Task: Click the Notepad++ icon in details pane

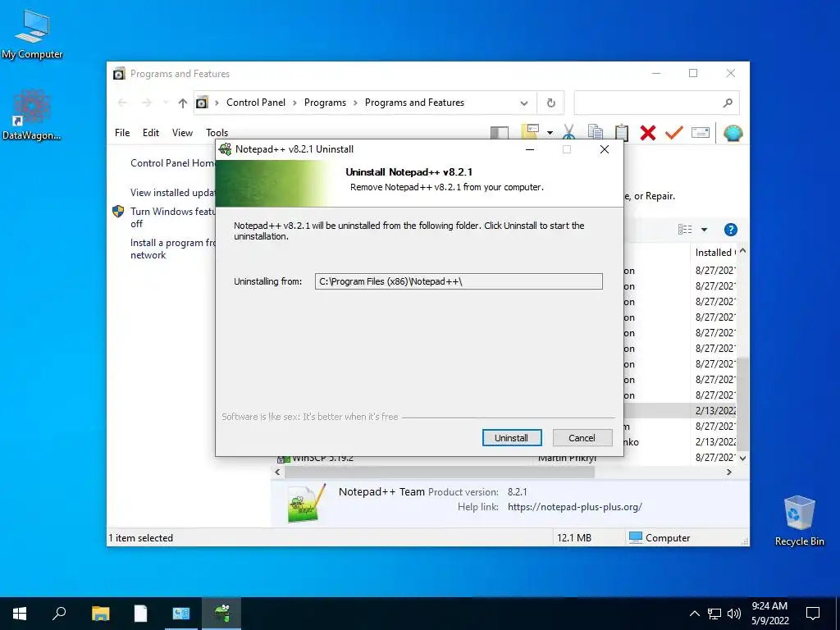Action: point(306,503)
